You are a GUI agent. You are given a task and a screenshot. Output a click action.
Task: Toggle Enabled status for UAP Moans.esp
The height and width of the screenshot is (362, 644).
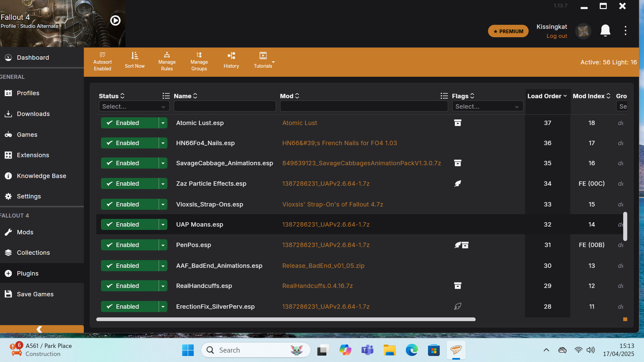pyautogui.click(x=129, y=225)
